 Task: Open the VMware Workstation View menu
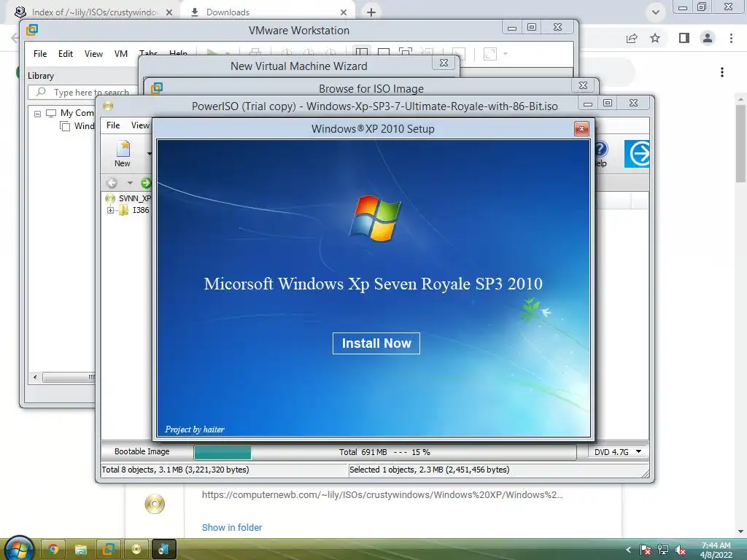(x=93, y=54)
